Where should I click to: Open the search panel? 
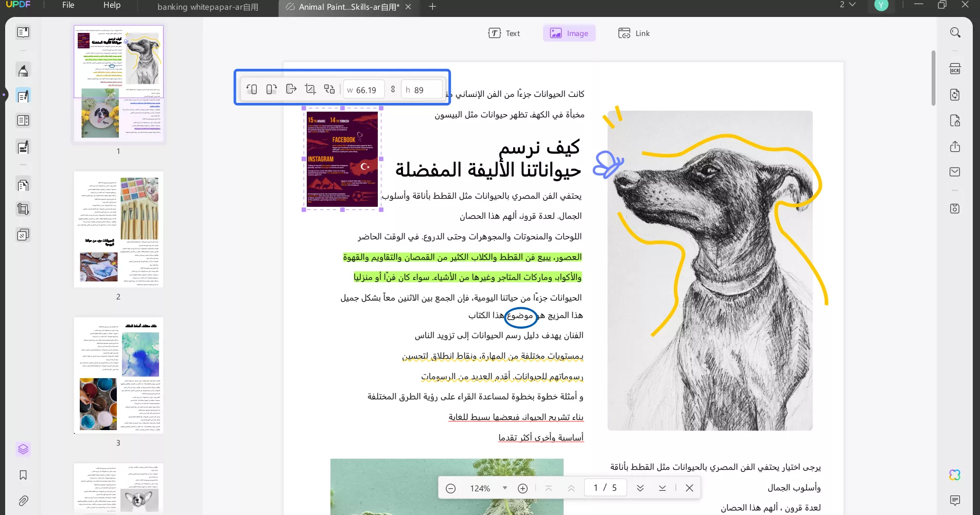click(955, 32)
